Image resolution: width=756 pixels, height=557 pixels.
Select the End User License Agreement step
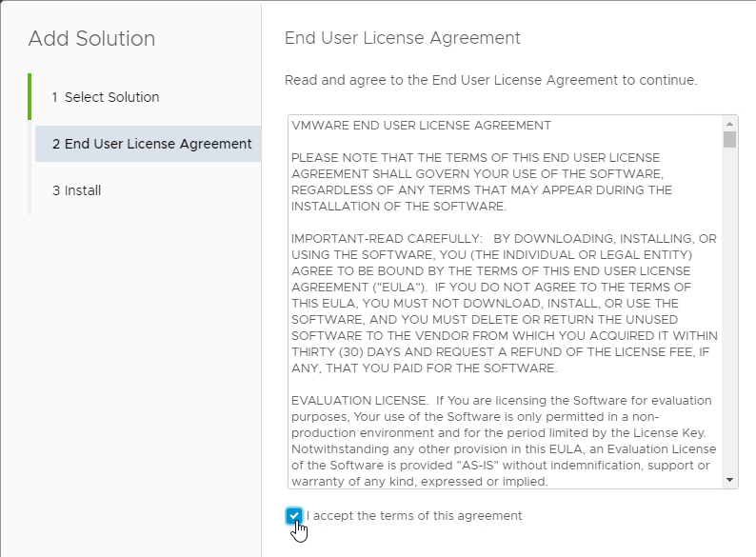point(148,144)
